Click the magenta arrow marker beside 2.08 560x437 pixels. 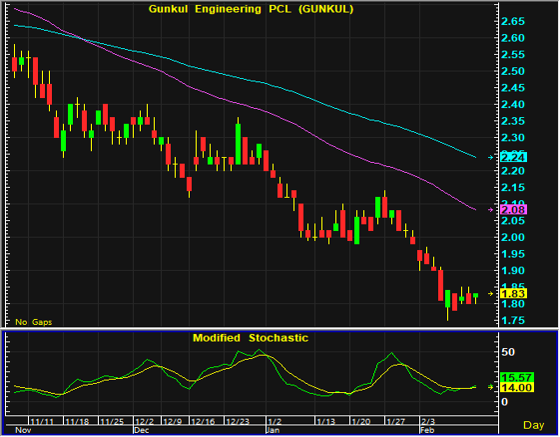491,210
